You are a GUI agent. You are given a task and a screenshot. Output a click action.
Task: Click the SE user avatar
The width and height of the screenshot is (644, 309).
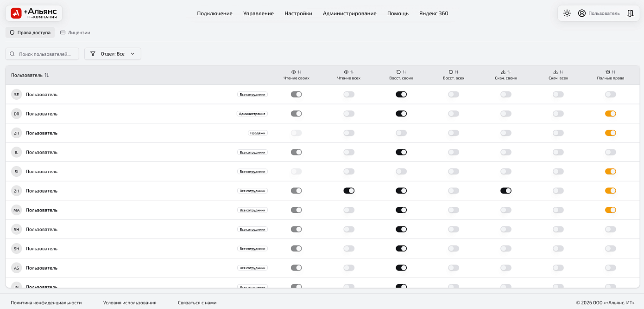tap(17, 94)
